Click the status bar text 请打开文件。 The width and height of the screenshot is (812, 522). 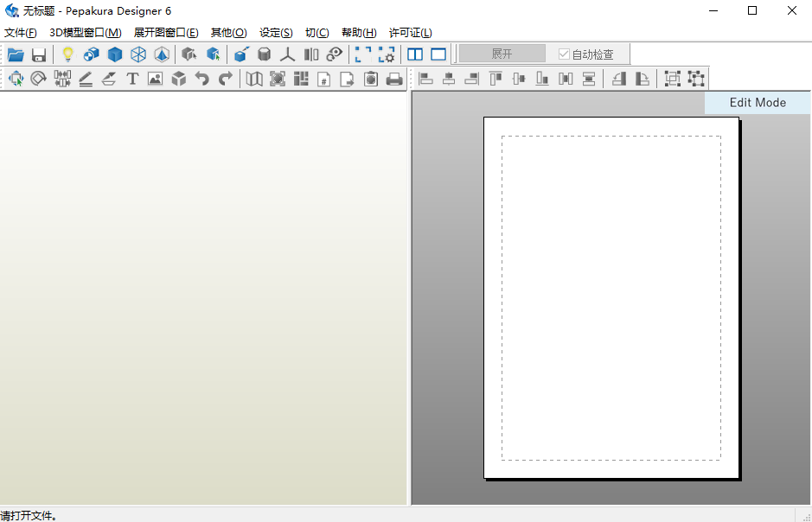[x=29, y=515]
